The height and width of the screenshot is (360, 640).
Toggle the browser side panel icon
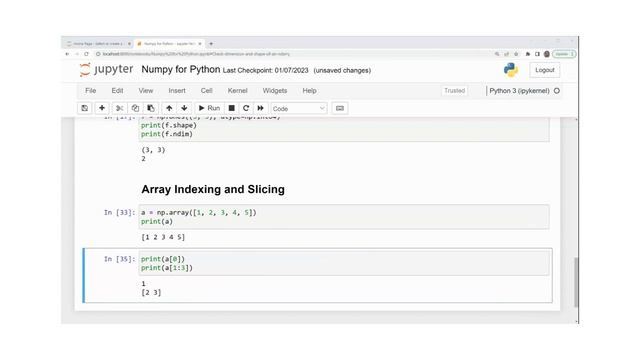click(x=537, y=54)
